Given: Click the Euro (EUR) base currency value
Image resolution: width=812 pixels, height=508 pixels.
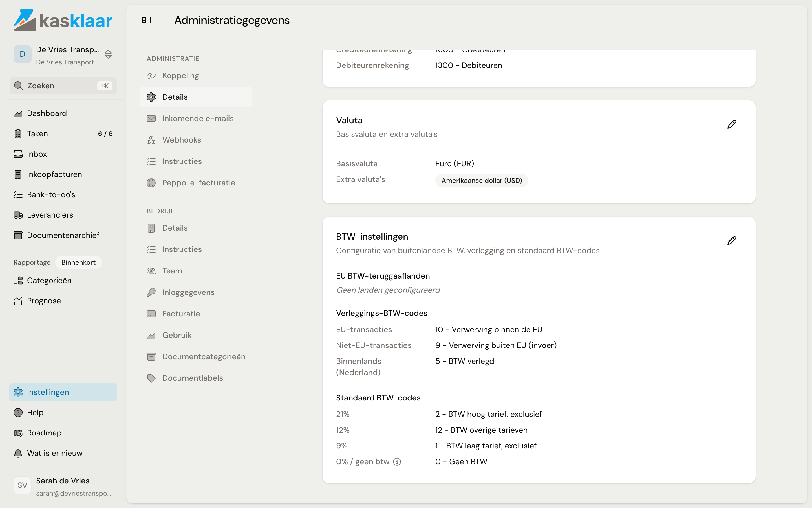Looking at the screenshot, I should [x=455, y=164].
